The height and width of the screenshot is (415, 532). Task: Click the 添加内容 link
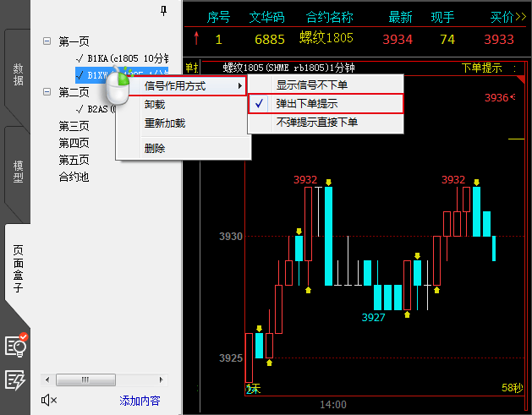140,401
